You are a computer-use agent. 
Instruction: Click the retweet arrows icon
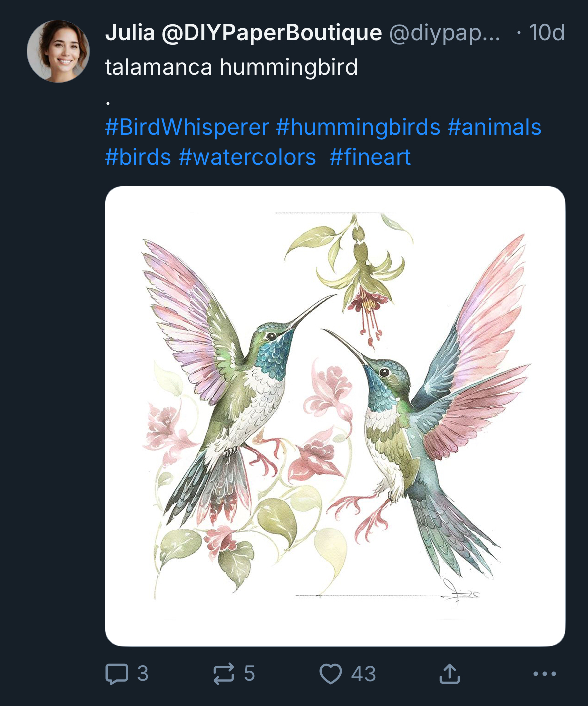tap(223, 674)
